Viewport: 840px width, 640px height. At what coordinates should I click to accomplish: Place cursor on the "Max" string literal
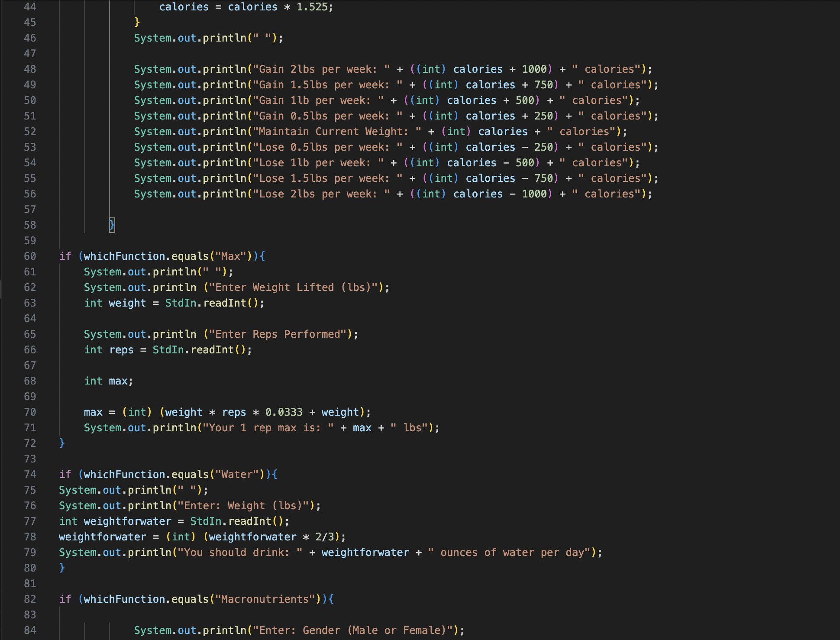tap(230, 256)
